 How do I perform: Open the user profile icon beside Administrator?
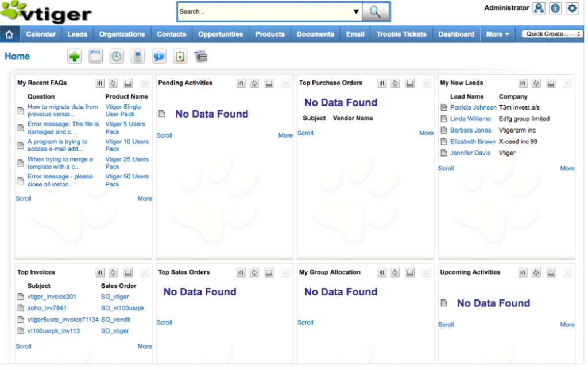[539, 9]
